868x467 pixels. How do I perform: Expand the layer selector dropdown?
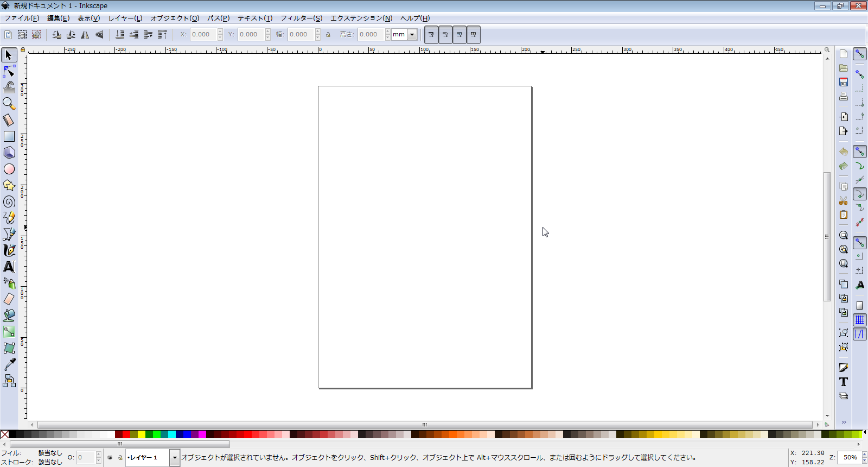[x=175, y=458]
